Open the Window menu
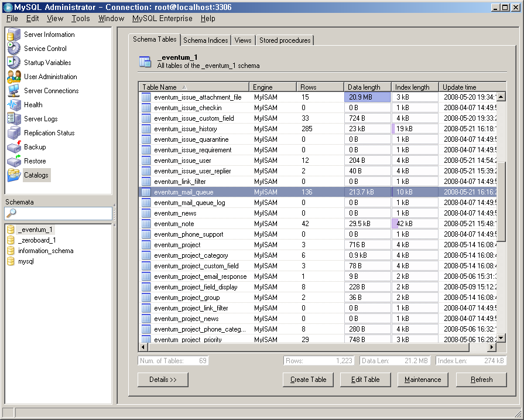 (x=111, y=18)
